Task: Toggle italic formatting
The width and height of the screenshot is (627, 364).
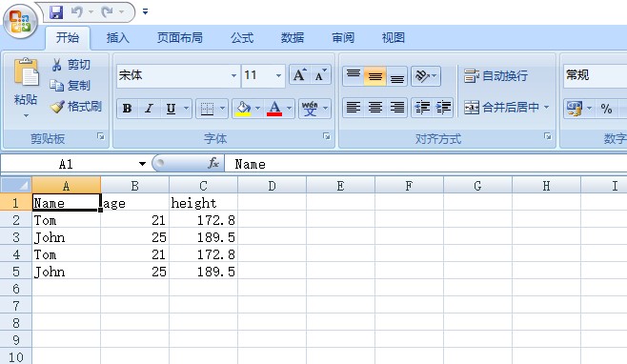Action: click(149, 108)
